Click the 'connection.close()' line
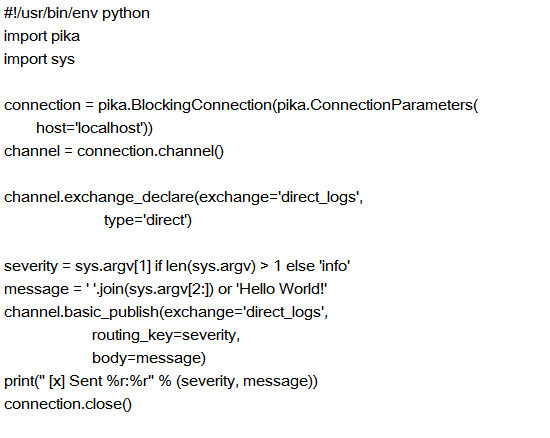 [x=68, y=404]
